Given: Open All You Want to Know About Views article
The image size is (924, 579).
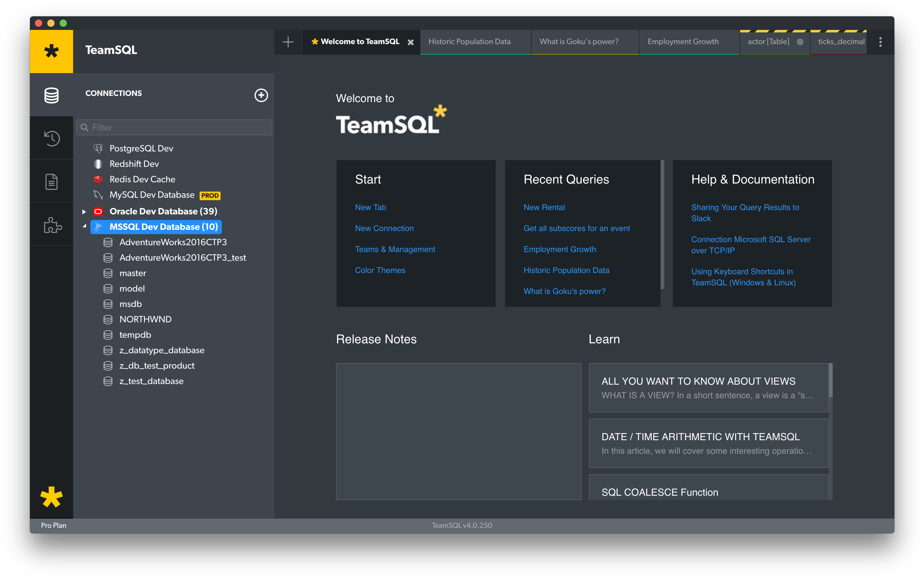Looking at the screenshot, I should (x=708, y=387).
